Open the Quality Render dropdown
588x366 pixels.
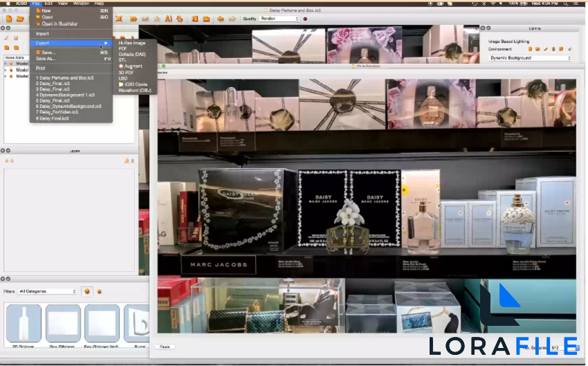(279, 19)
